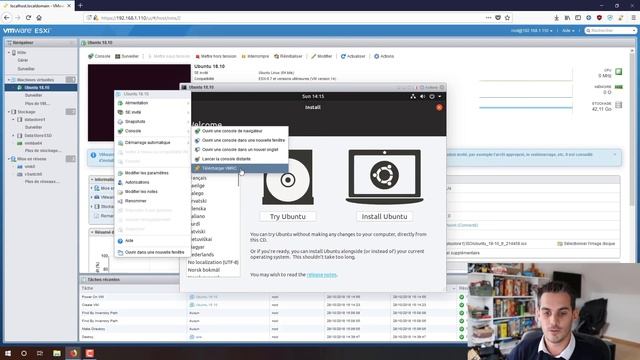Select Console entry in the context menu
The height and width of the screenshot is (360, 640).
(153, 131)
